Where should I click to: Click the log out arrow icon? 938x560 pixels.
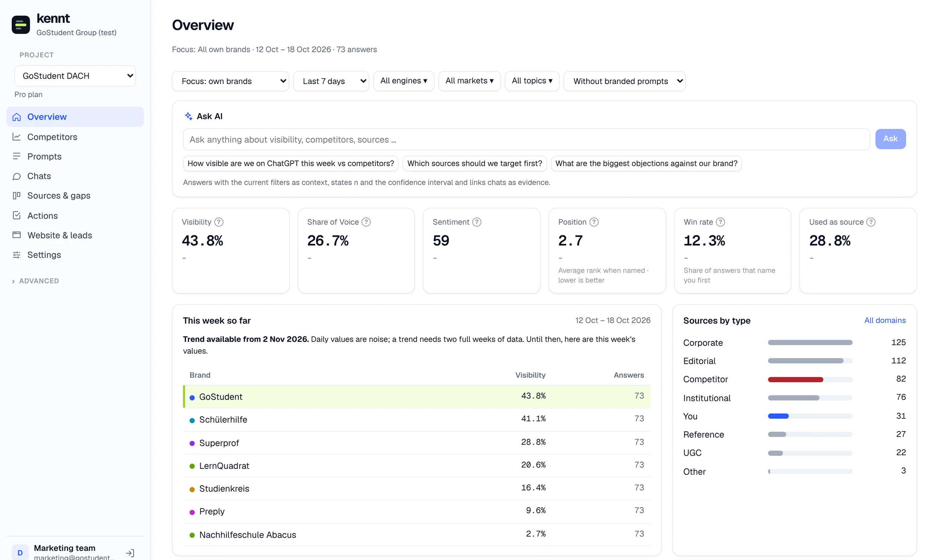click(x=130, y=553)
